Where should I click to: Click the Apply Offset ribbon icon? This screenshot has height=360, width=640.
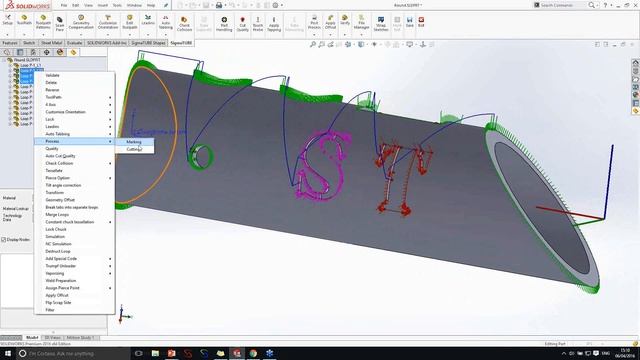330,22
